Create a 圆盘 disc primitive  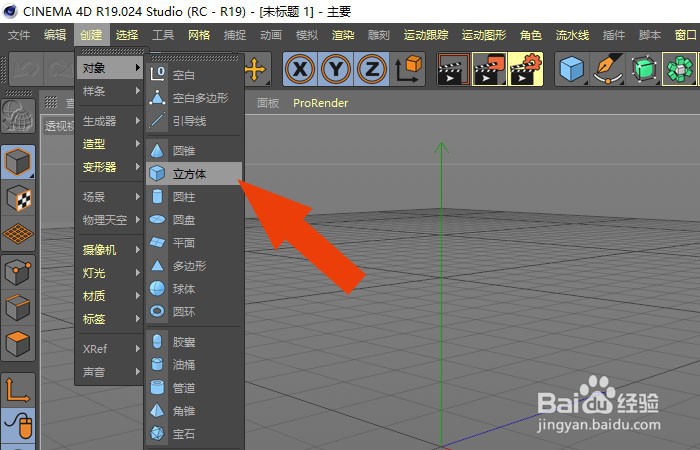194,220
